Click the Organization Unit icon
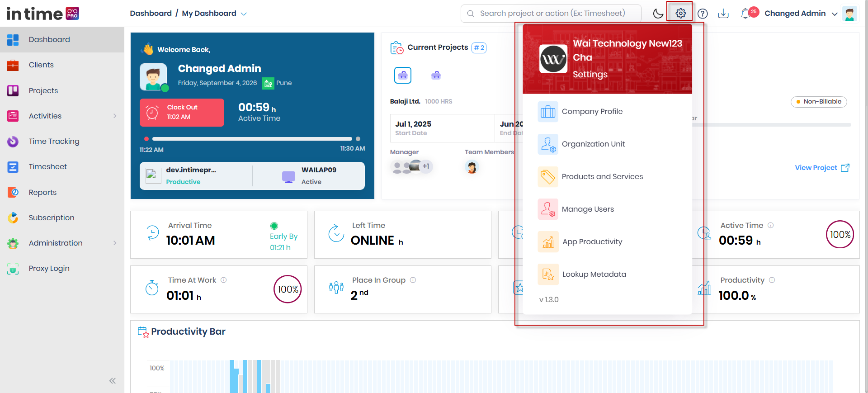The width and height of the screenshot is (868, 393). click(548, 144)
